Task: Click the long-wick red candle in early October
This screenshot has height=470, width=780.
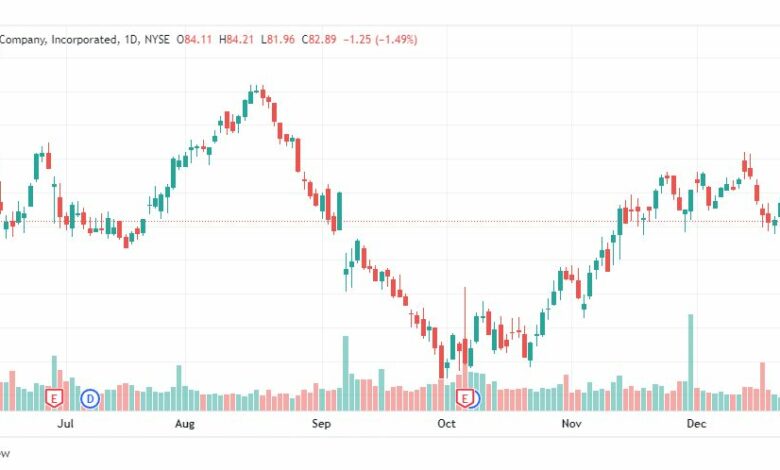Action: click(x=465, y=326)
